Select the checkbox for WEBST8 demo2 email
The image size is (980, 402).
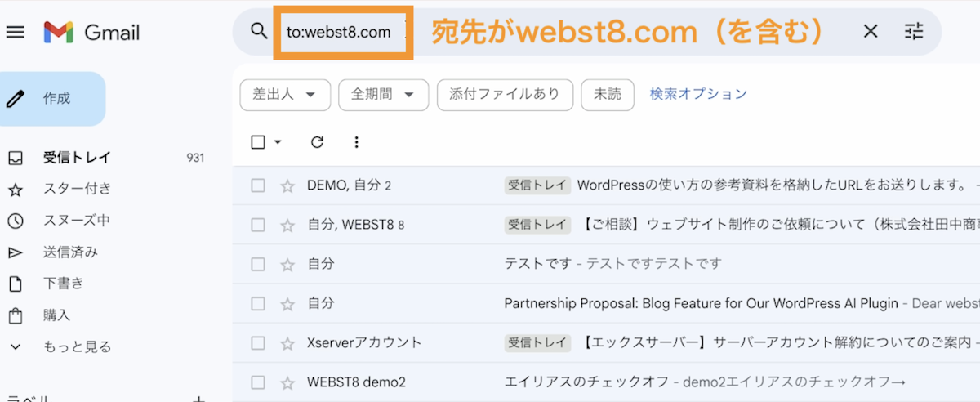[258, 382]
